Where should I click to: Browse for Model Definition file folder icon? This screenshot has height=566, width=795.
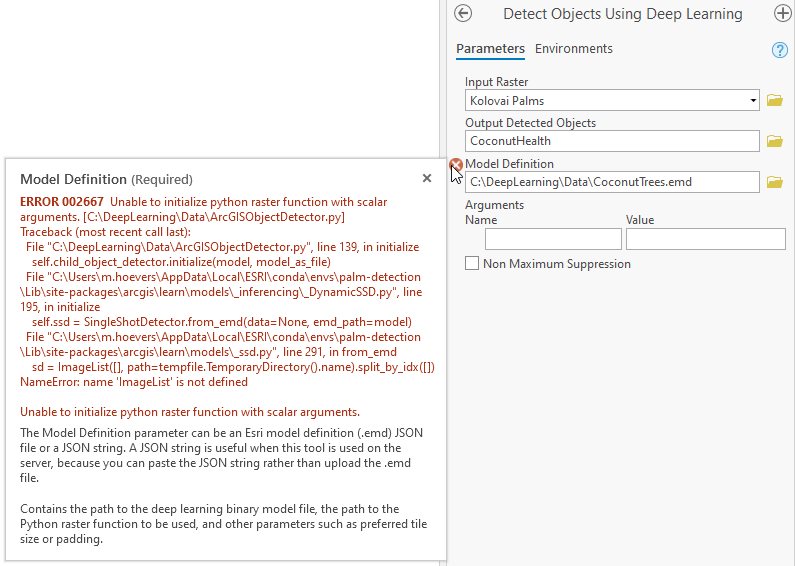click(x=774, y=182)
